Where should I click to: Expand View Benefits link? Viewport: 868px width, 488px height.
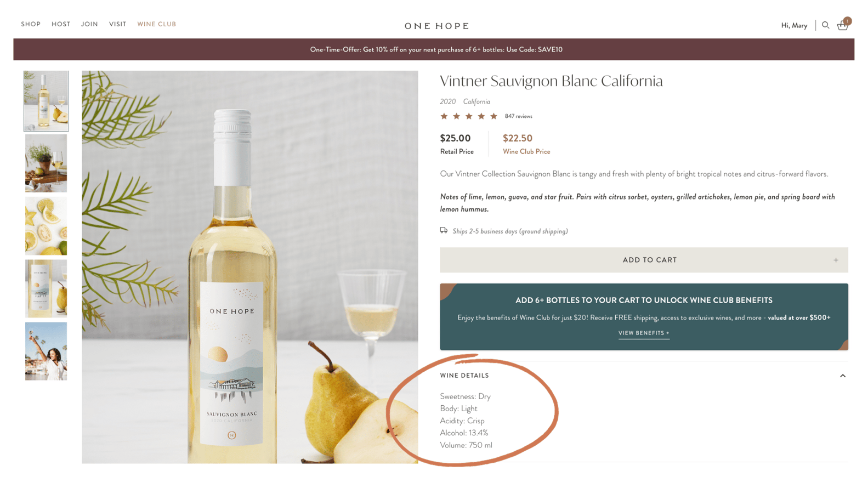tap(644, 333)
